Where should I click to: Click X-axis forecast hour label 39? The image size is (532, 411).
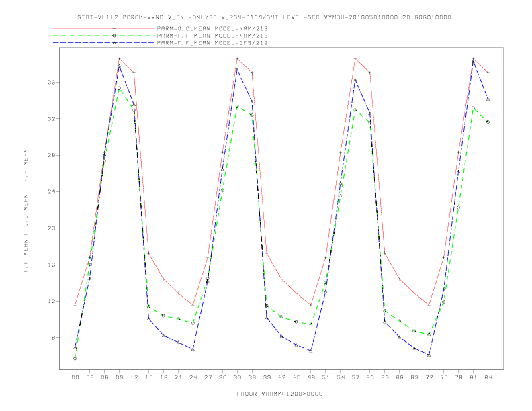[x=267, y=377]
